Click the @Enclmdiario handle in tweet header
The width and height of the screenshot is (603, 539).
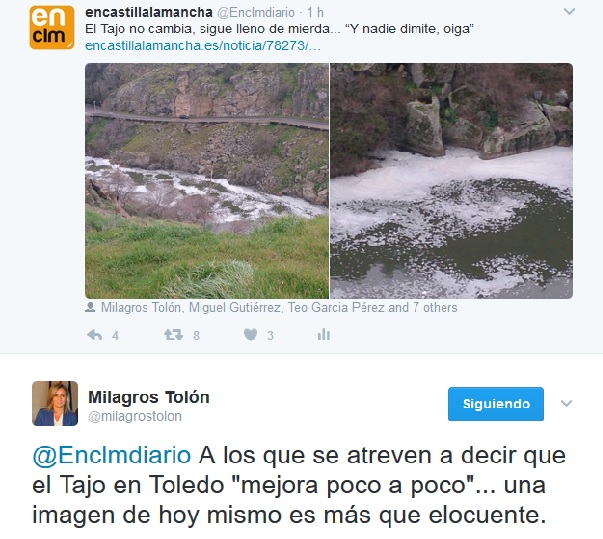click(256, 13)
